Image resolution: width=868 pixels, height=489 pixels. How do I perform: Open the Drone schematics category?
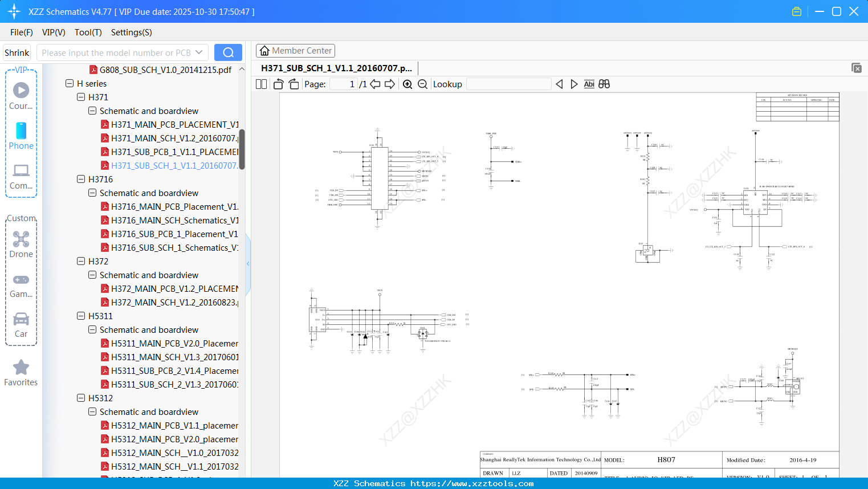(x=21, y=244)
